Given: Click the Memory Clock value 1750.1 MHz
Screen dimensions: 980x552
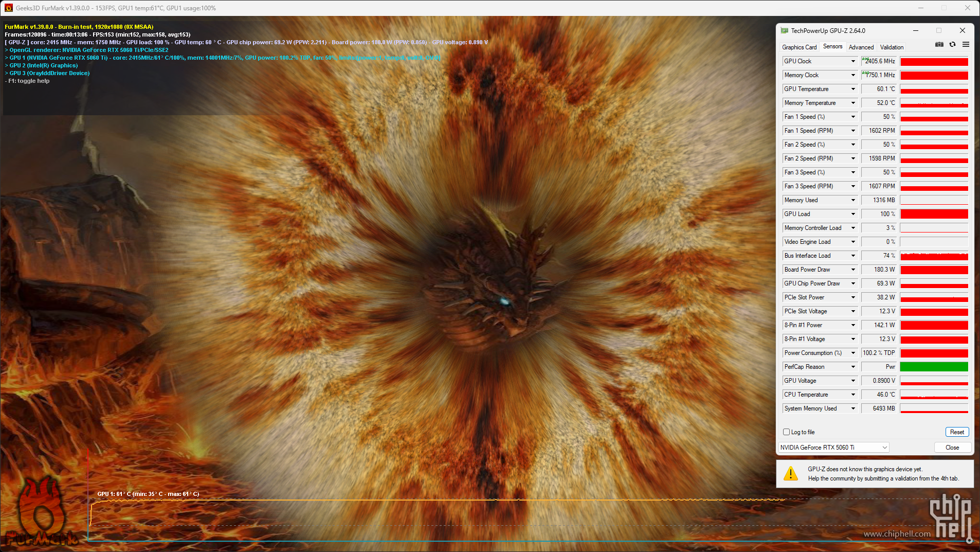Looking at the screenshot, I should (x=879, y=75).
